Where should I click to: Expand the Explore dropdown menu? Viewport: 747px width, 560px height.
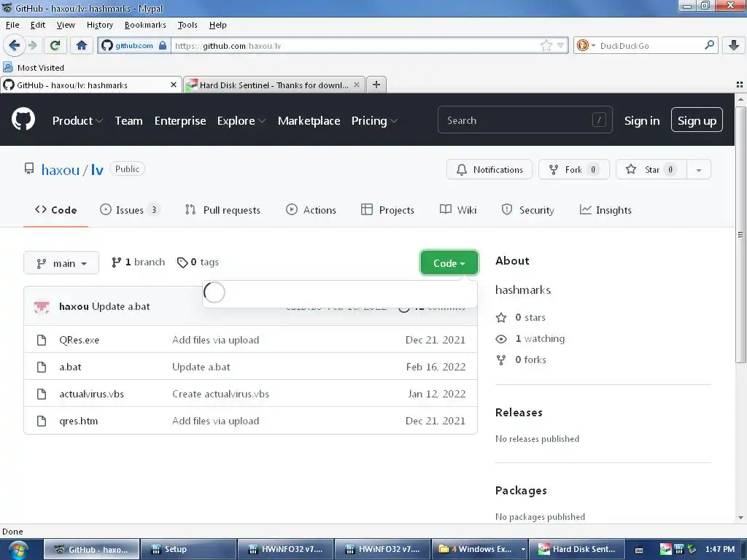pos(241,121)
